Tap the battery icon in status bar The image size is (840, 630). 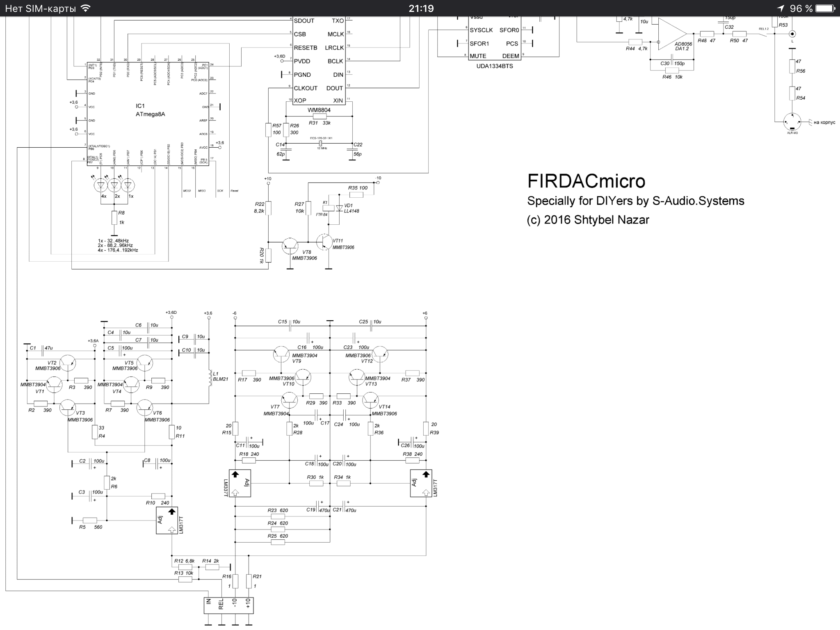click(826, 8)
